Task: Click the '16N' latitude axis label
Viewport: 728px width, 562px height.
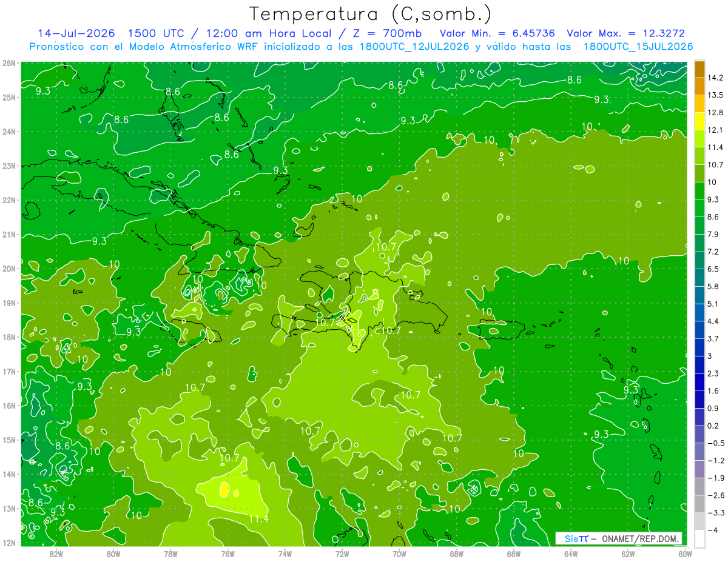Action: pos(8,406)
